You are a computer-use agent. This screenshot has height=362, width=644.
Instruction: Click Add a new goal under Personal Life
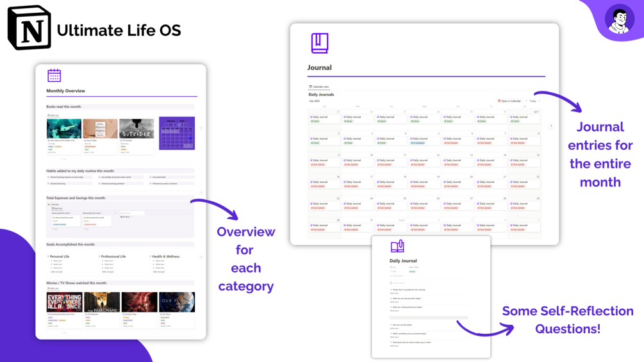(x=56, y=272)
